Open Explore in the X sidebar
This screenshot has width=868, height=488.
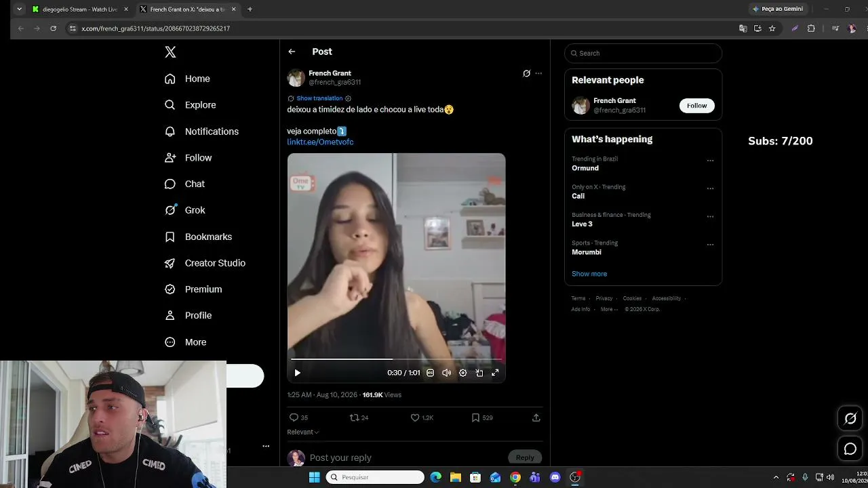190,105
